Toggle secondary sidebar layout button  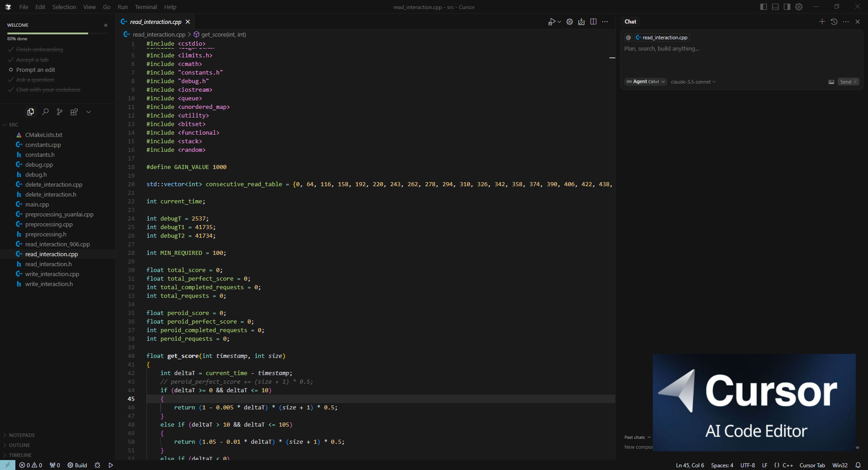tap(787, 7)
